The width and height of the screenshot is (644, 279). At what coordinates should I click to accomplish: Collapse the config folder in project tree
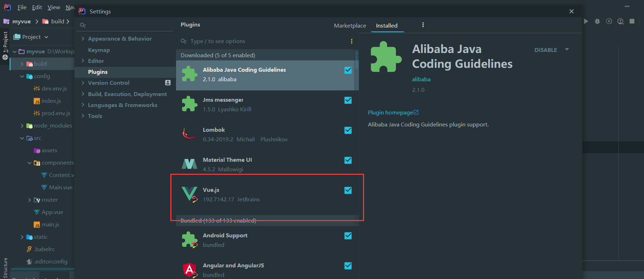(22, 76)
